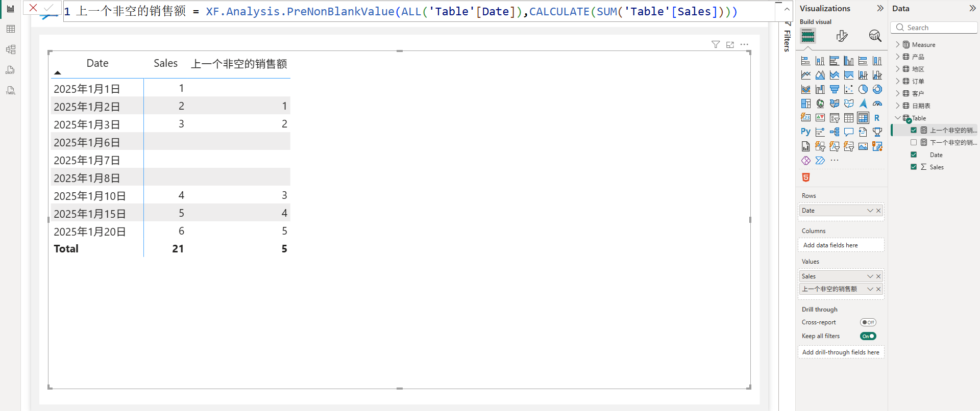Choose the Python visual icon
Viewport: 980px width, 411px height.
pos(805,132)
